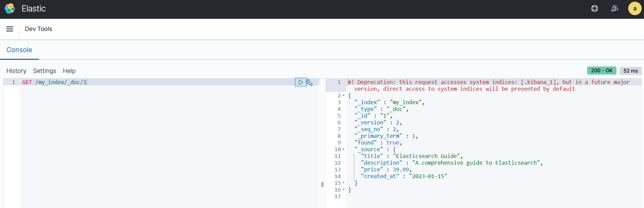
Task: Click the "_id" : "1" line
Action: pos(373,116)
